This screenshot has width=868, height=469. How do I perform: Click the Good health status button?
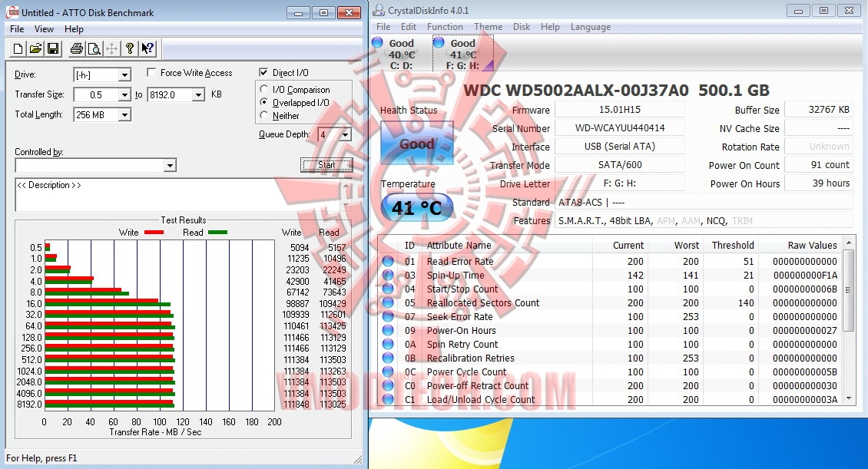(417, 144)
